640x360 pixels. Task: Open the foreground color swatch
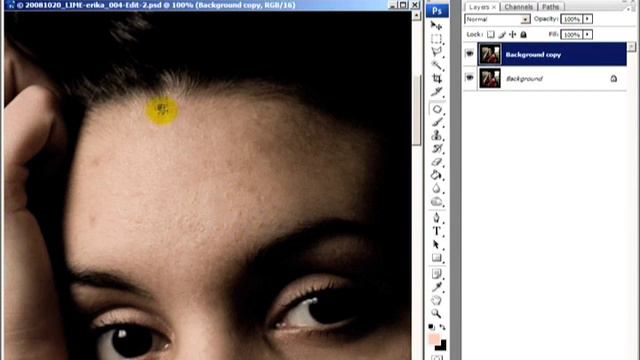(x=434, y=339)
